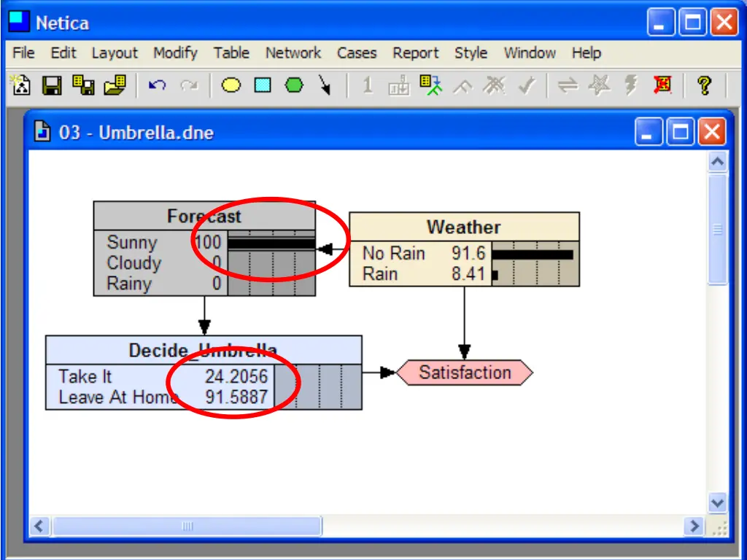Undo the last action
This screenshot has height=560, width=747.
(x=158, y=86)
